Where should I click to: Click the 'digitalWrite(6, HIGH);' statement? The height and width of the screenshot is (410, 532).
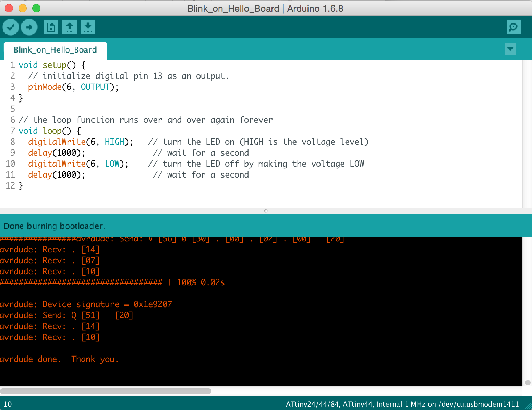pyautogui.click(x=81, y=142)
